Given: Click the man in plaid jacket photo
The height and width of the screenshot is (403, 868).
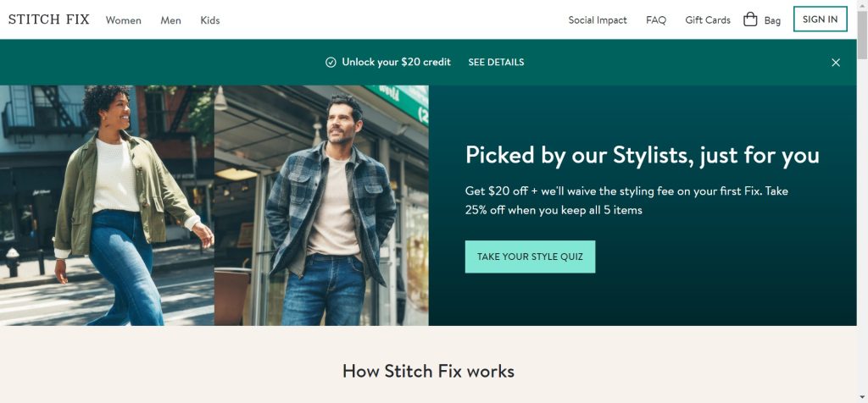Looking at the screenshot, I should (x=321, y=205).
